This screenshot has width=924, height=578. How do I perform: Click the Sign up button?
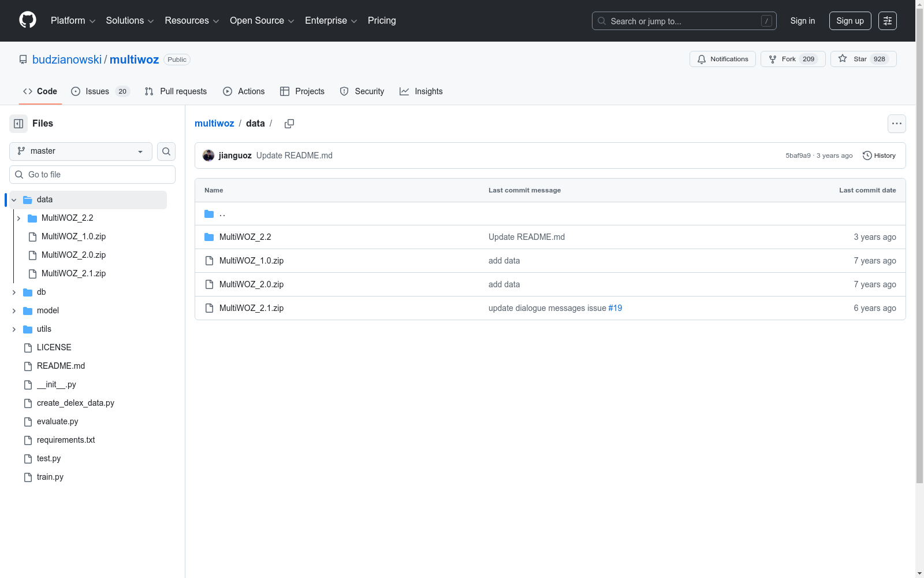(850, 21)
